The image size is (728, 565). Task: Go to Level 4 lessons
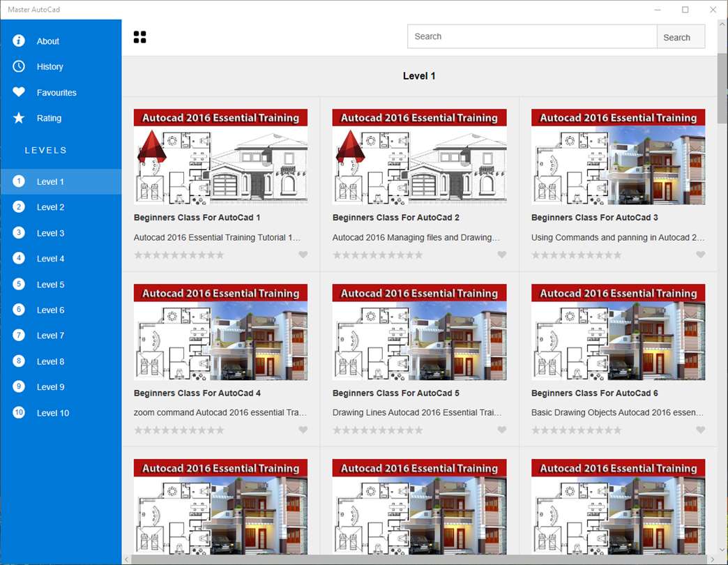[x=61, y=258]
